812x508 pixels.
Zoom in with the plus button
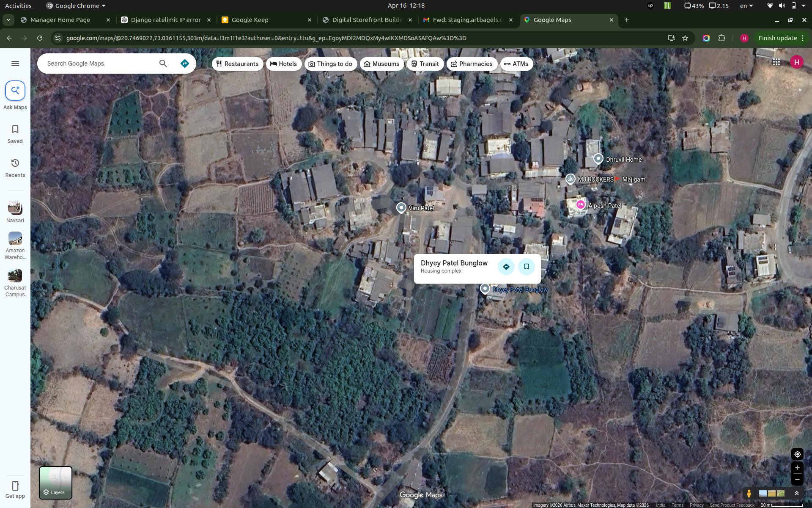[797, 468]
